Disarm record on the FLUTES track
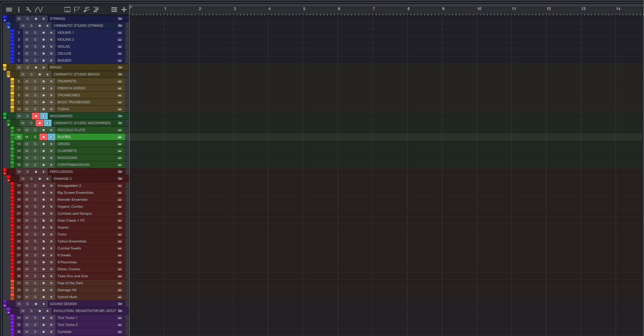Image resolution: width=644 pixels, height=336 pixels. point(43,137)
